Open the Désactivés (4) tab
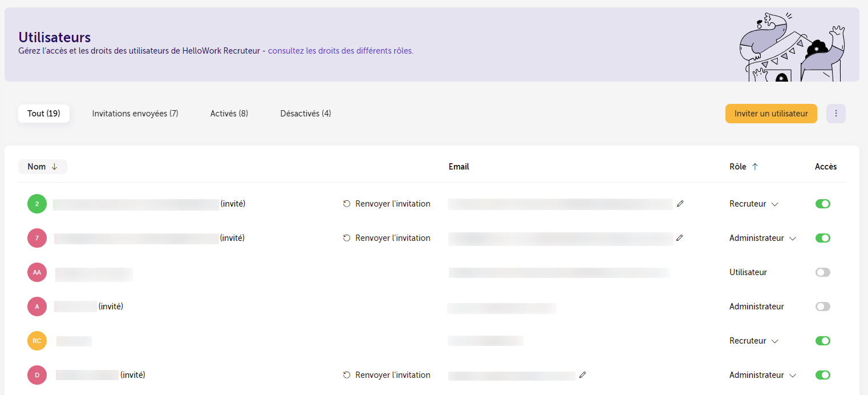This screenshot has width=868, height=395. (x=306, y=114)
